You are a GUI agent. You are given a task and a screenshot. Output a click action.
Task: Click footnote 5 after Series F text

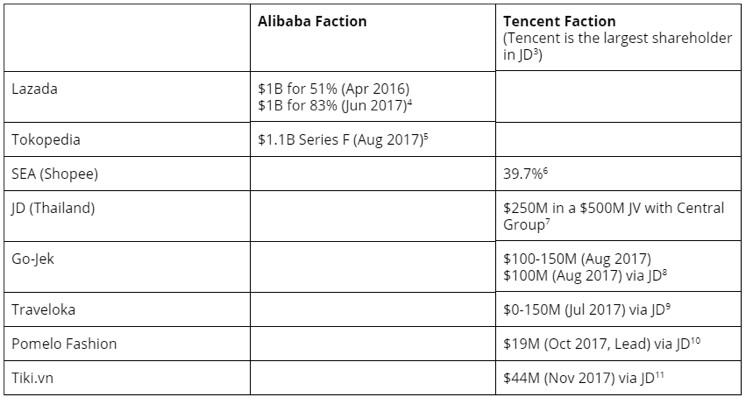426,136
